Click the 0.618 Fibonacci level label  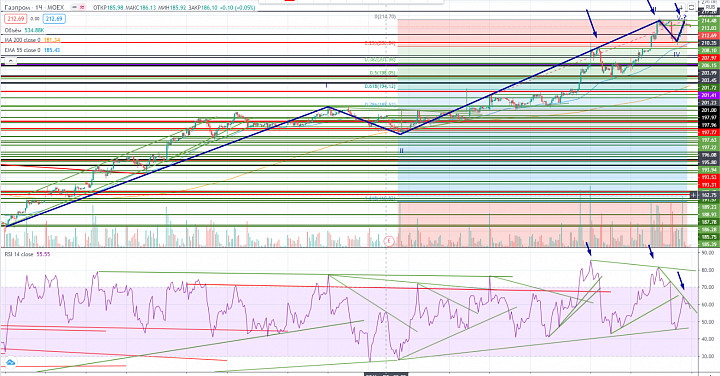click(x=380, y=86)
